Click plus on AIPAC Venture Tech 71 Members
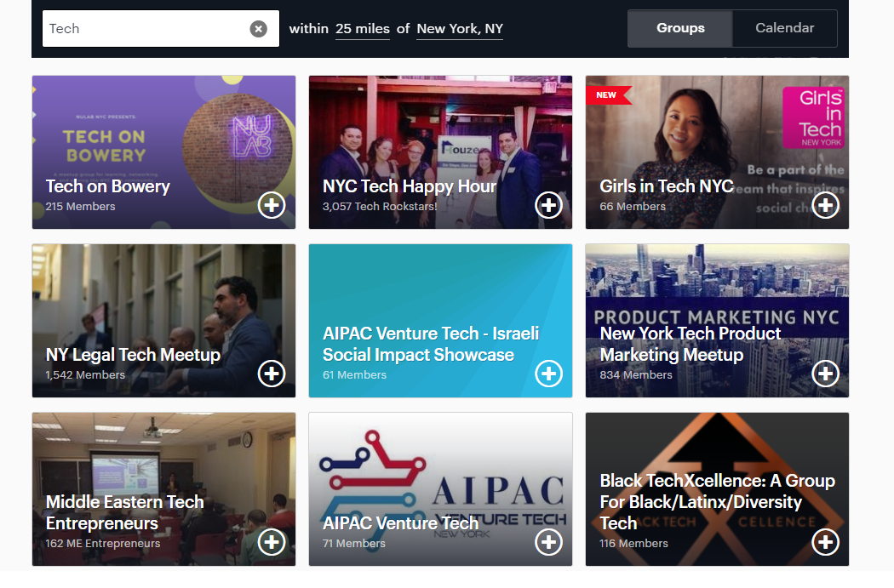This screenshot has height=588, width=894. pos(548,542)
